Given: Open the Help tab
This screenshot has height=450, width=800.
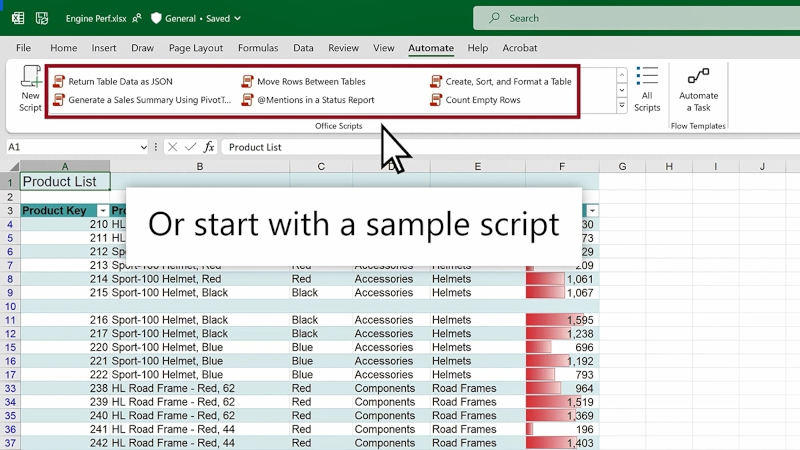Looking at the screenshot, I should pos(478,48).
